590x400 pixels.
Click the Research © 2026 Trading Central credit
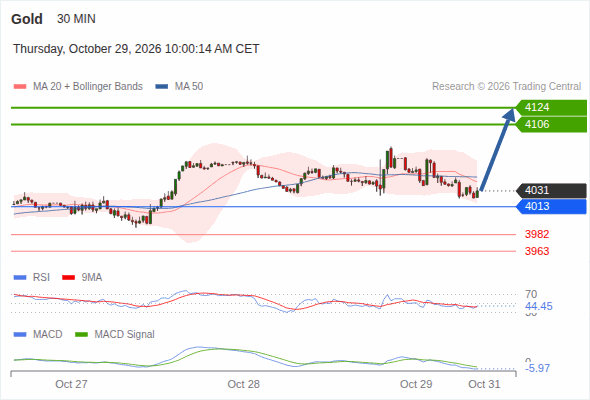coord(506,87)
